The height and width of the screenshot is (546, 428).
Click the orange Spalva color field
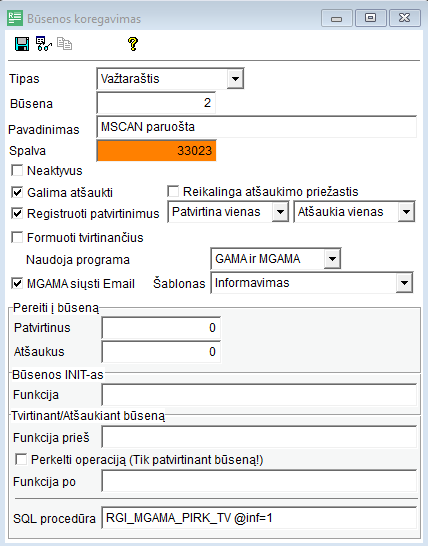point(156,151)
